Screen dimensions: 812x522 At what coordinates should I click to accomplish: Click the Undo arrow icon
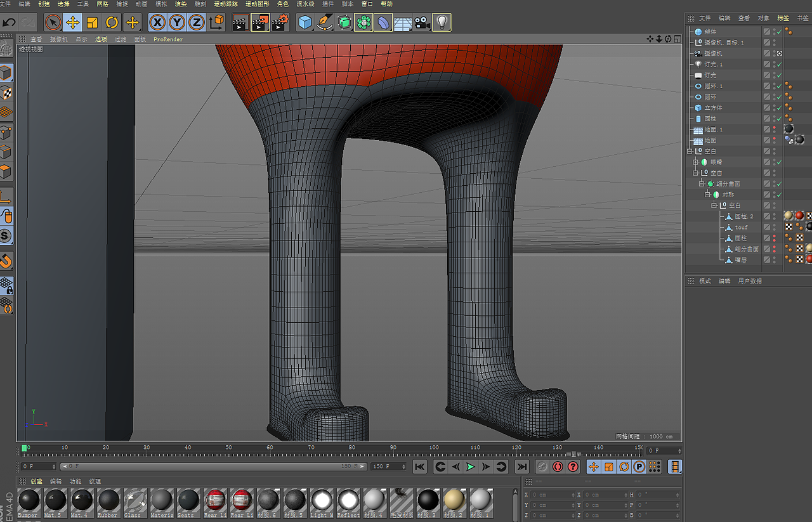(9, 23)
